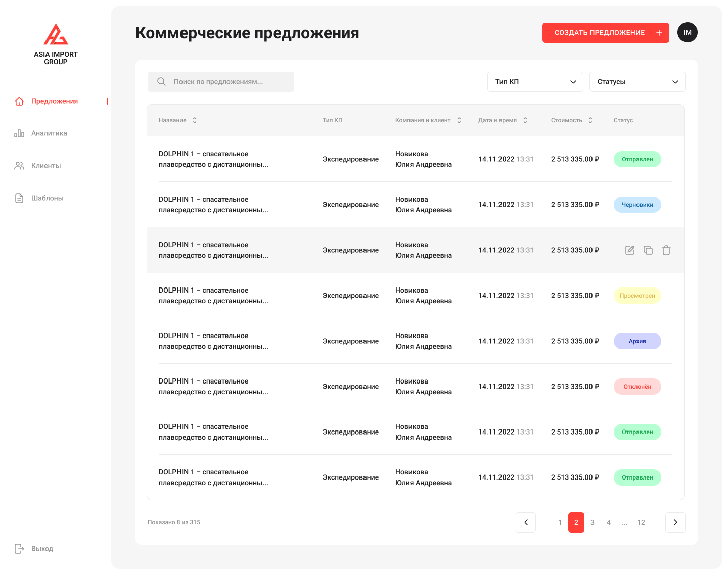Click the bar chart icon beside Аналитика
The width and height of the screenshot is (728, 575).
[x=19, y=133]
